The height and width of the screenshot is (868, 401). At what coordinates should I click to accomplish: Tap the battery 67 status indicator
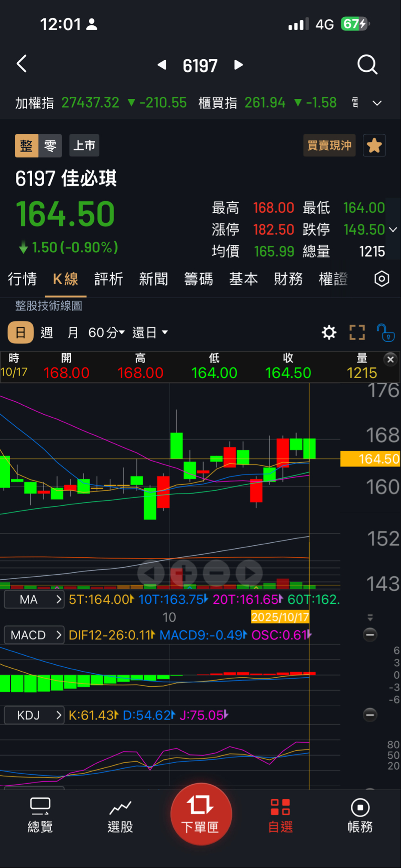click(355, 24)
